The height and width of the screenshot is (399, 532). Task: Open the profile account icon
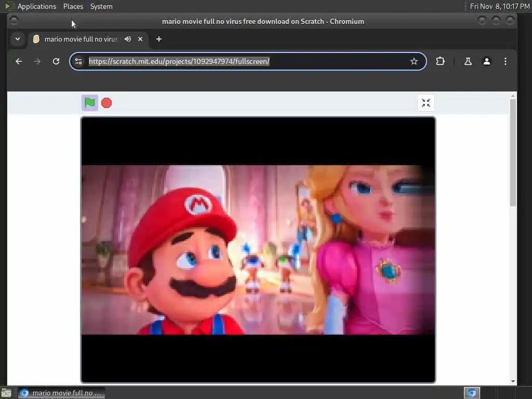coord(486,61)
